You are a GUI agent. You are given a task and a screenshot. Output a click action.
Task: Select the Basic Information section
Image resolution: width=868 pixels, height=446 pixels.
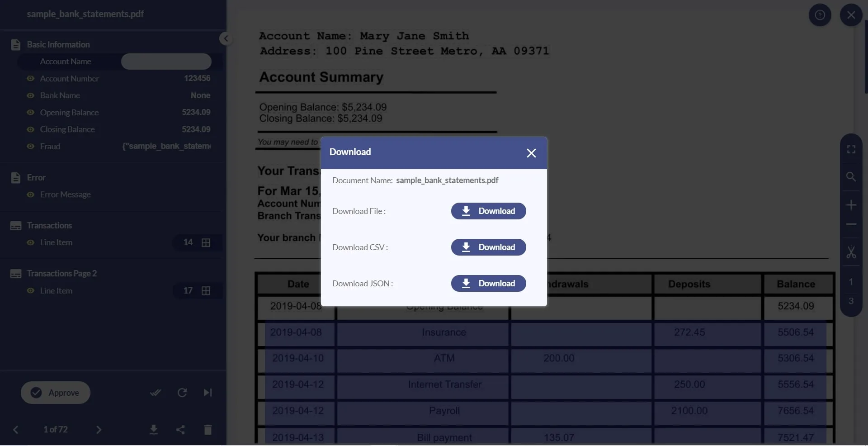pyautogui.click(x=57, y=44)
